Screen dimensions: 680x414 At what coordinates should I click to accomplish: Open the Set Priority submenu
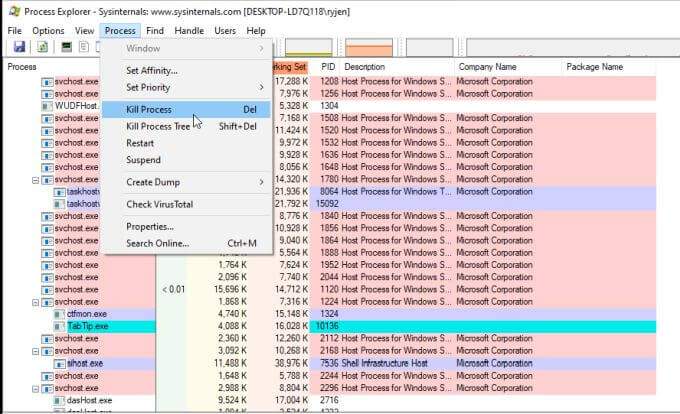(186, 88)
